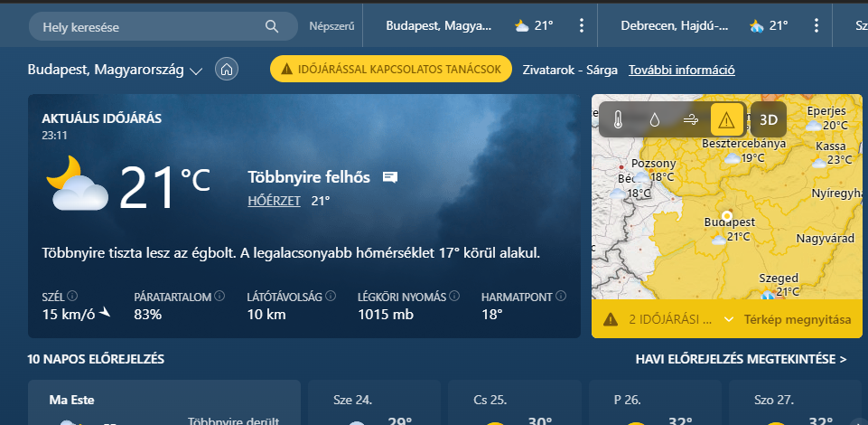Expand the Budapest, Magyarország location dropdown
Screen dimensions: 868x425
coord(195,71)
